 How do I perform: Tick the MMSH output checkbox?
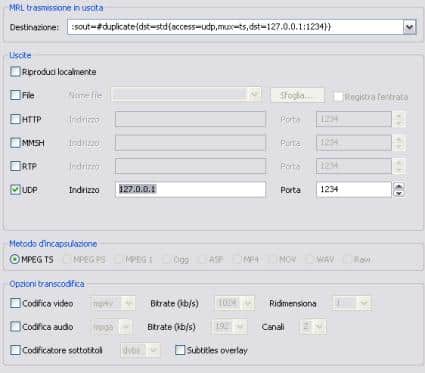(15, 143)
